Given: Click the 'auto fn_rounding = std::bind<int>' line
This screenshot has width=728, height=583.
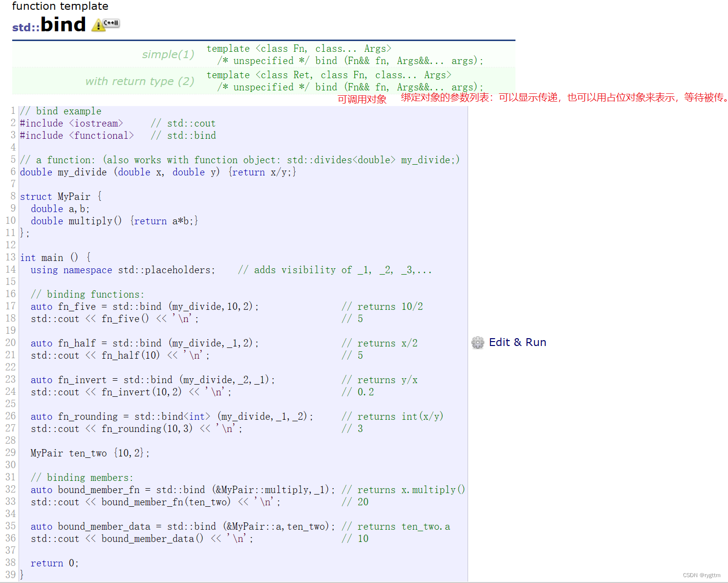Looking at the screenshot, I should [x=172, y=416].
